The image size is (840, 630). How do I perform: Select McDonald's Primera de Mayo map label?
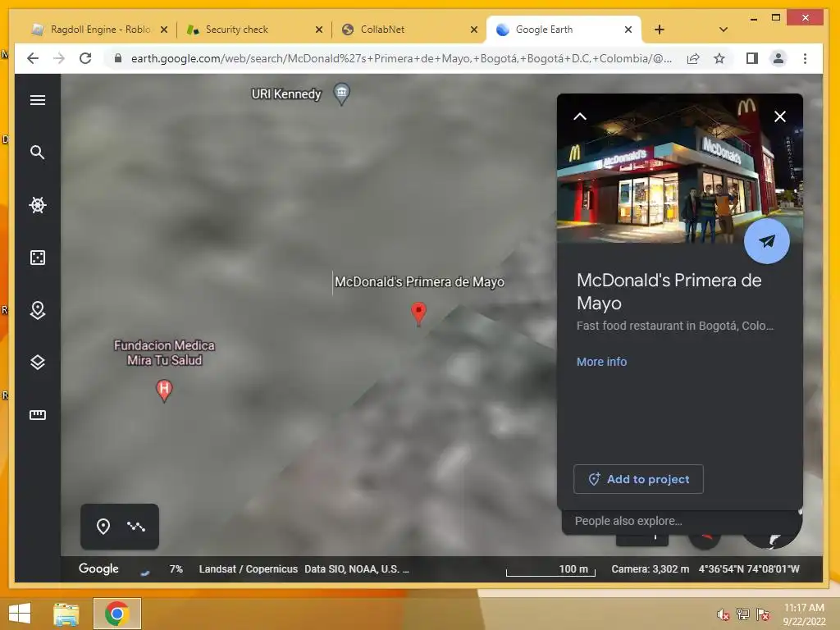click(x=419, y=282)
